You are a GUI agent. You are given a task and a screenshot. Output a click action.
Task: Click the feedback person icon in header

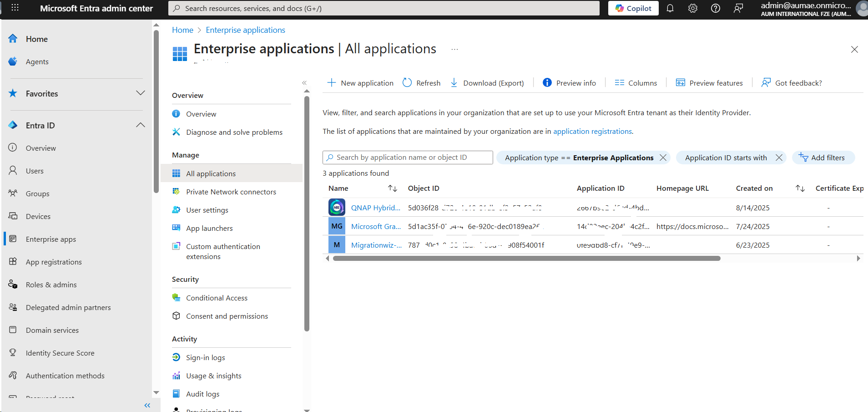click(738, 8)
